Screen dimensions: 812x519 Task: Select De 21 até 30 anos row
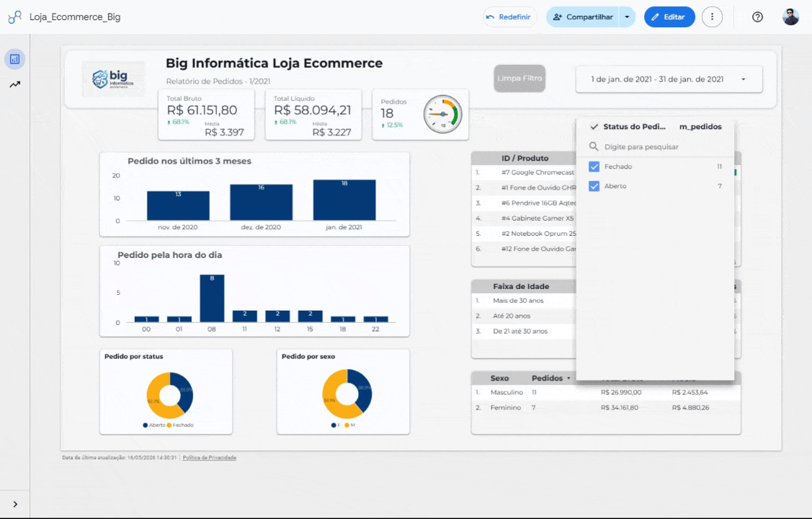click(x=524, y=331)
